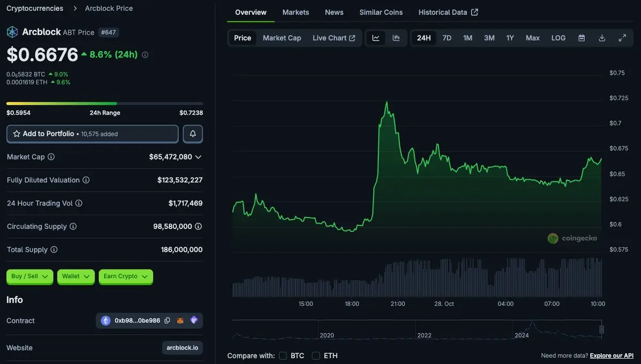Select the Max time range

[533, 38]
